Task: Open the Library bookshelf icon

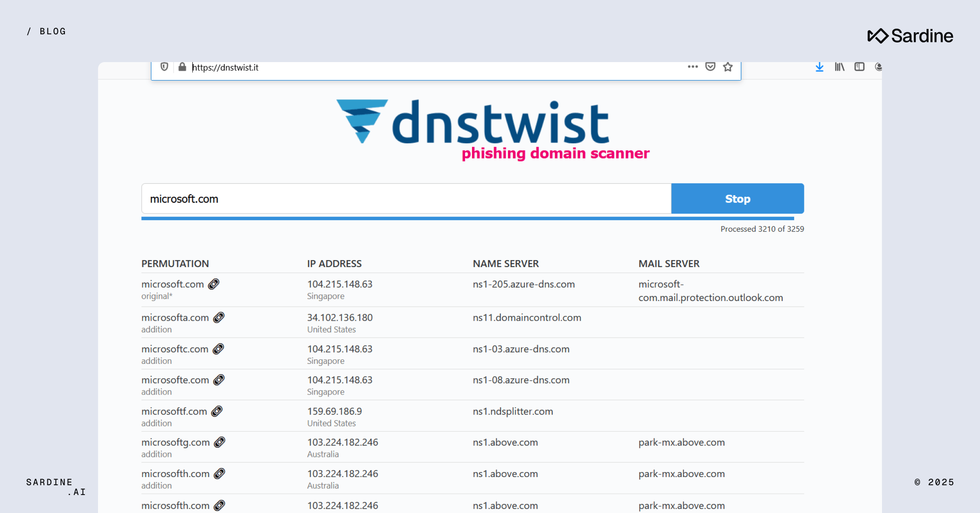Action: pos(839,67)
